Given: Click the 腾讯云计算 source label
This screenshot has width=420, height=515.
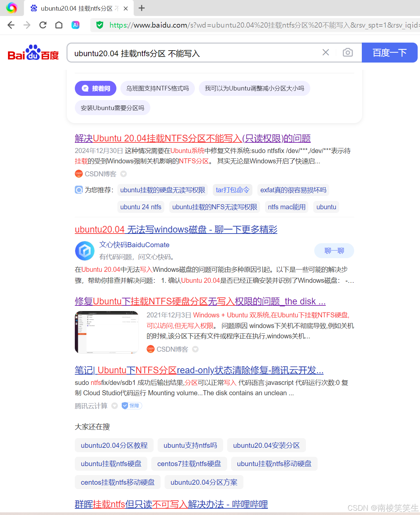Looking at the screenshot, I should pos(91,406).
